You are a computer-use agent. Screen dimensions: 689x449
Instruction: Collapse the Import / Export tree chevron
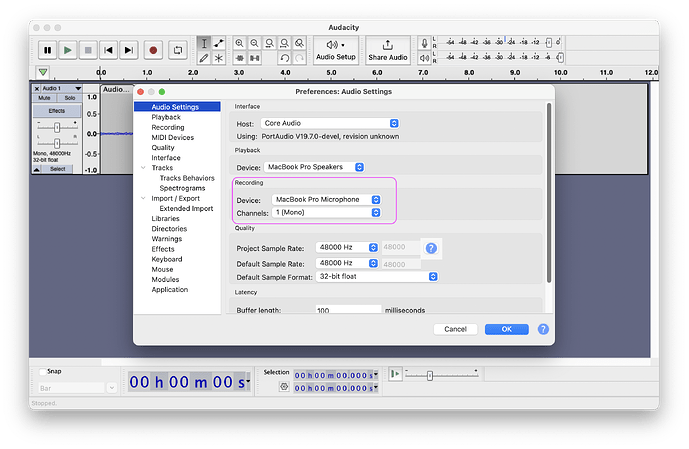coord(143,198)
